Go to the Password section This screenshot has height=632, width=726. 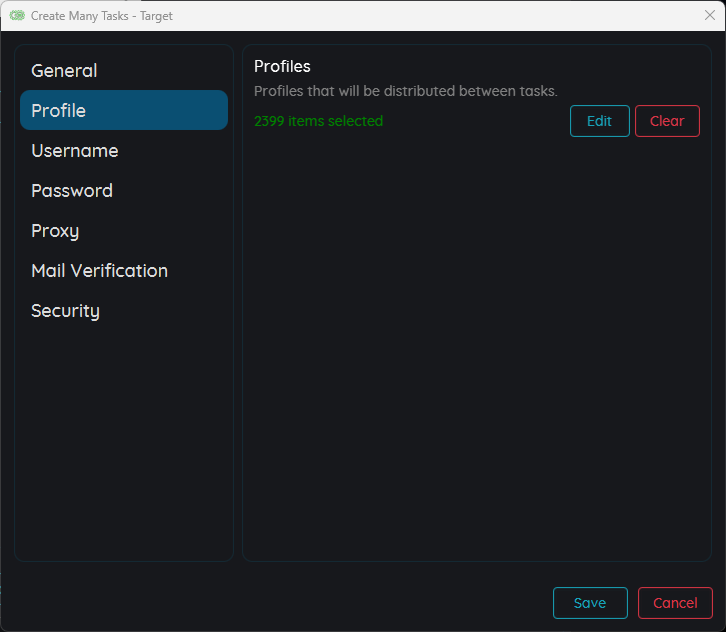pyautogui.click(x=72, y=191)
